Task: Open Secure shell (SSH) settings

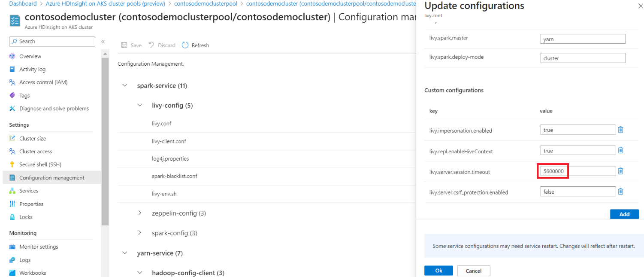Action: (x=40, y=164)
